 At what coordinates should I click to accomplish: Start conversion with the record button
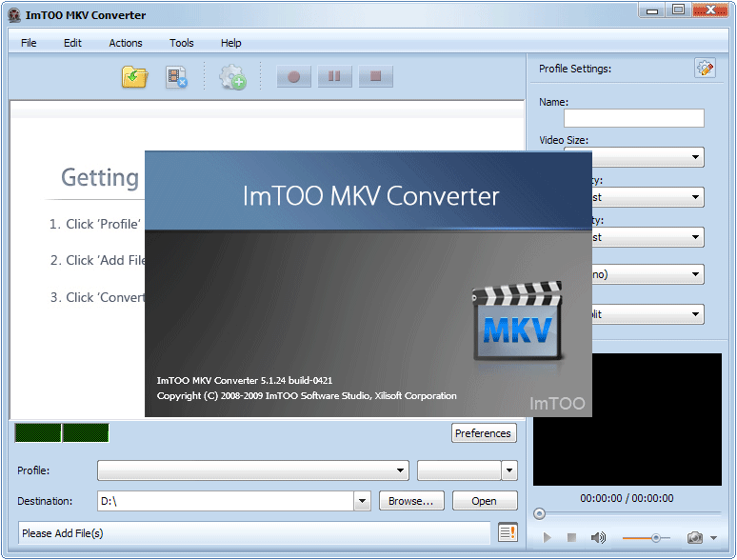click(294, 76)
